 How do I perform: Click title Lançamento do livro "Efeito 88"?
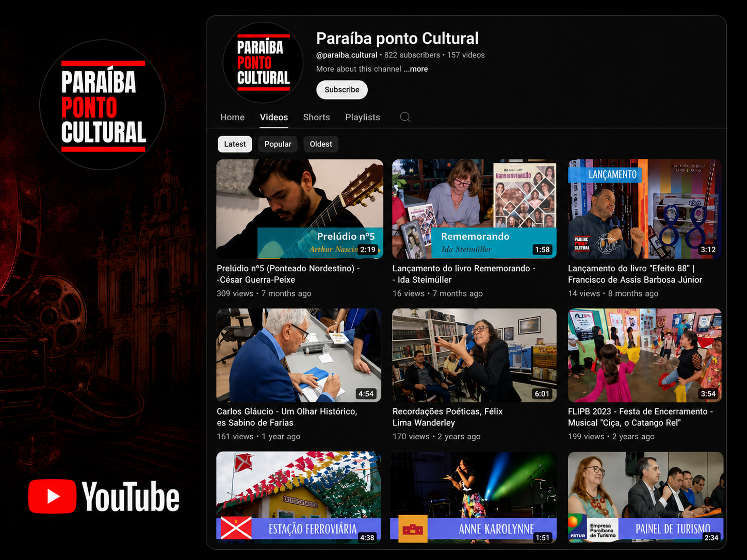pyautogui.click(x=635, y=274)
